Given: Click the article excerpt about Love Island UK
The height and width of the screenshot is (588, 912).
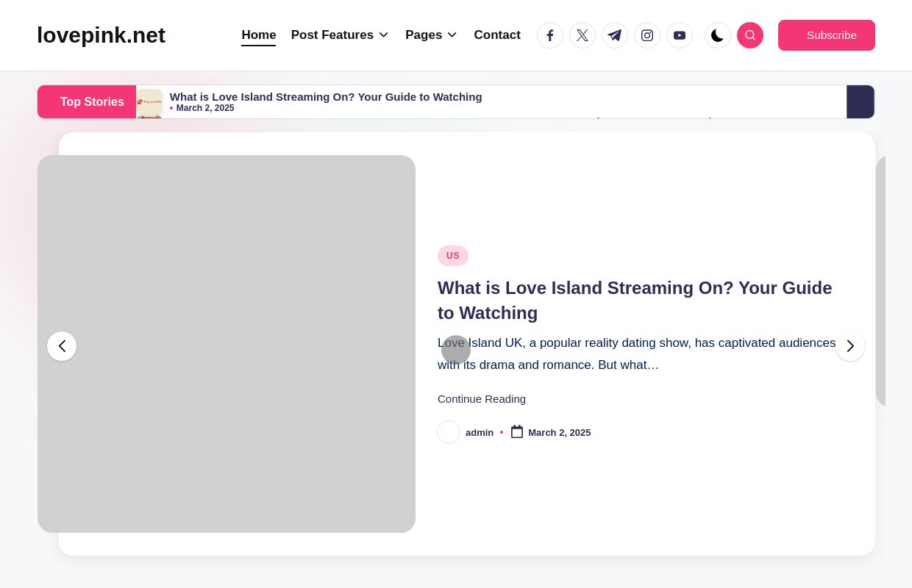Looking at the screenshot, I should point(637,354).
